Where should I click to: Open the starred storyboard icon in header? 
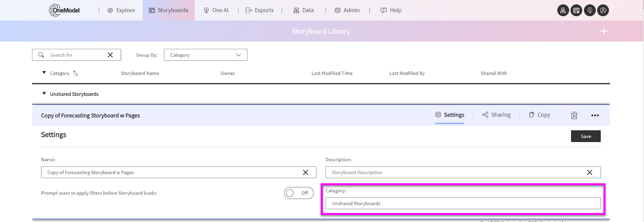click(x=576, y=10)
